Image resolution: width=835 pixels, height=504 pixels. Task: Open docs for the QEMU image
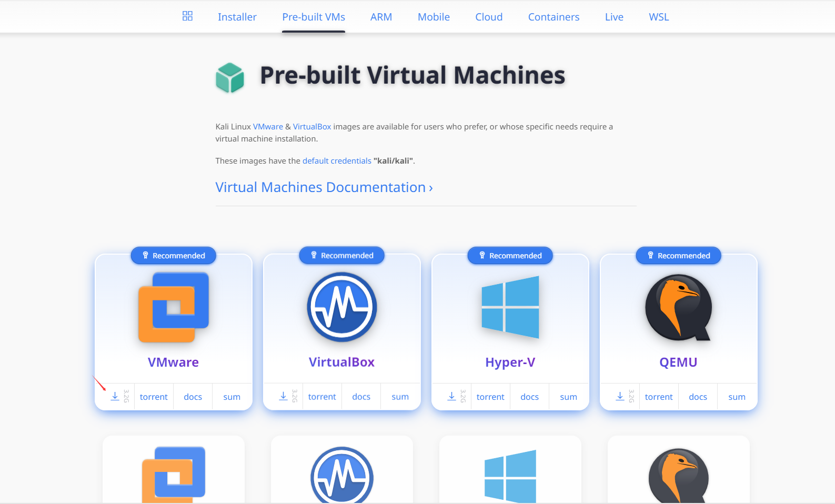tap(698, 397)
